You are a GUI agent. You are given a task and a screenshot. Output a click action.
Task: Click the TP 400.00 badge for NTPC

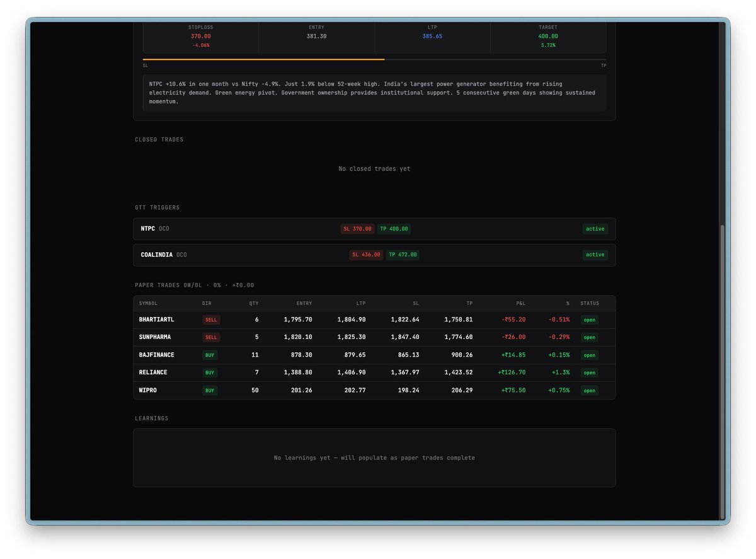(394, 229)
